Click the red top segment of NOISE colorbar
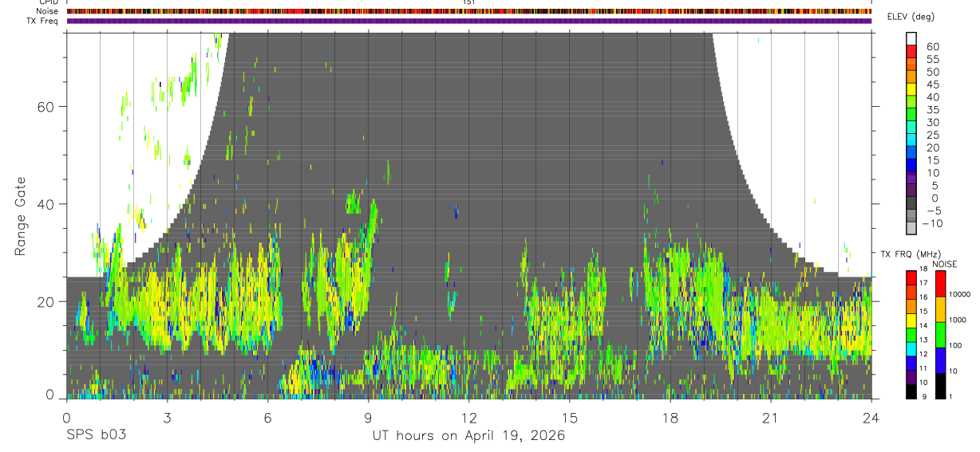The width and height of the screenshot is (980, 452). click(x=942, y=284)
